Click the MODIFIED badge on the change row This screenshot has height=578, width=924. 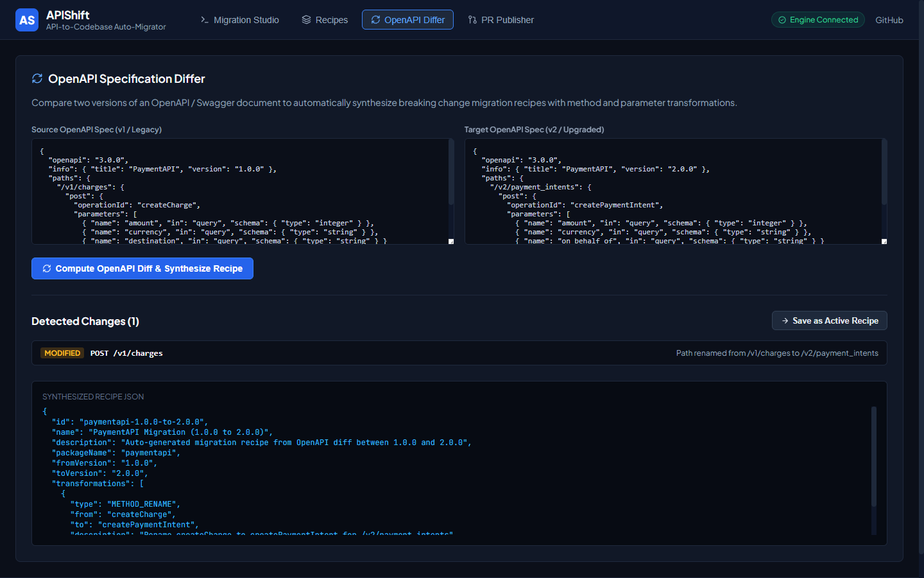click(62, 353)
